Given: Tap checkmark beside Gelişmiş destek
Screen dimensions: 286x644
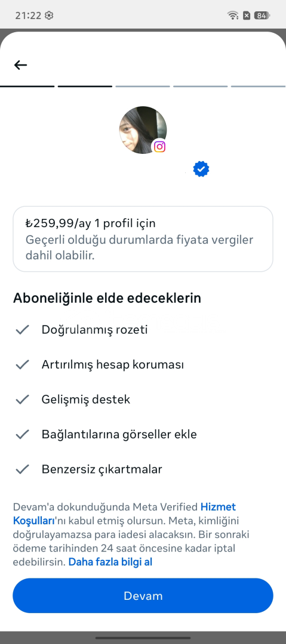Looking at the screenshot, I should coord(22,399).
